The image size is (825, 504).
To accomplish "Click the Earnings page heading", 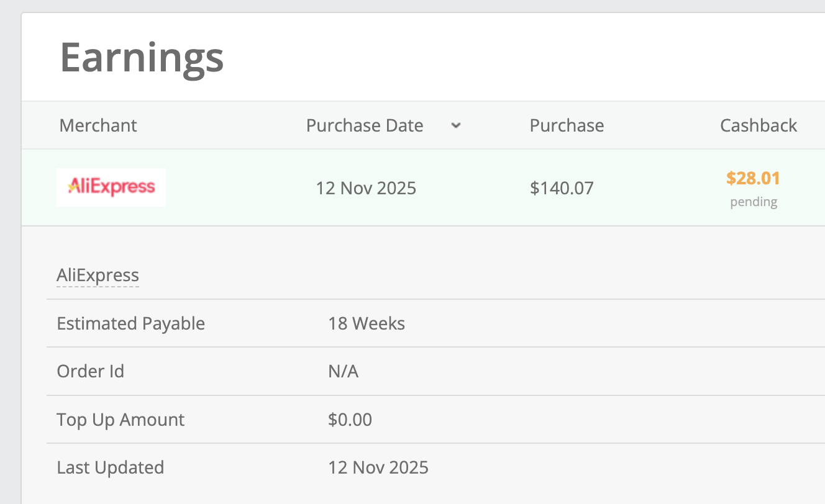I will tap(142, 57).
